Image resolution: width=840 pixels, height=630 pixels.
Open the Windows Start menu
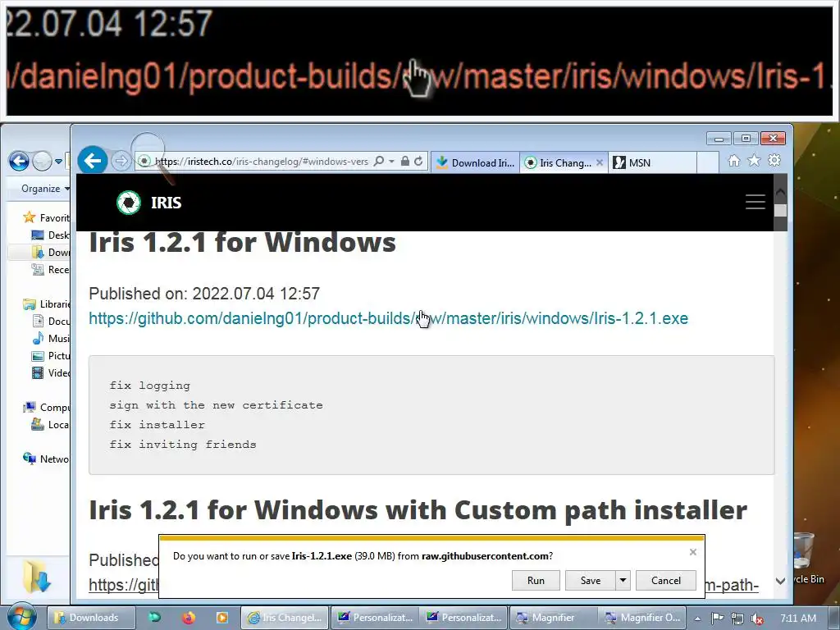coord(22,617)
